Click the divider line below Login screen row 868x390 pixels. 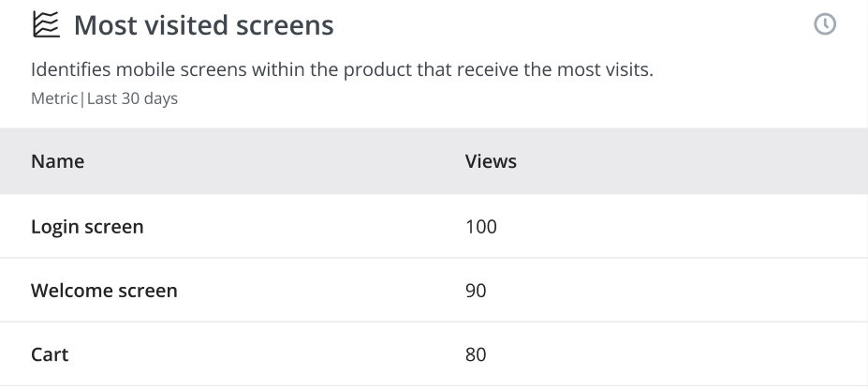pyautogui.click(x=434, y=258)
